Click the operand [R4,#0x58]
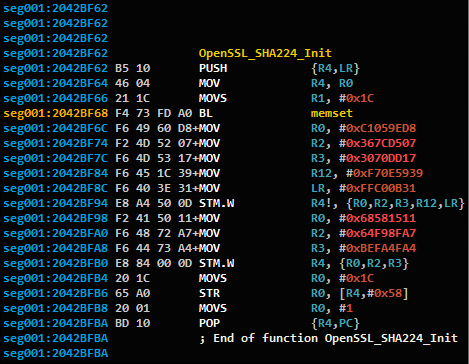The image size is (469, 364). coord(374,293)
